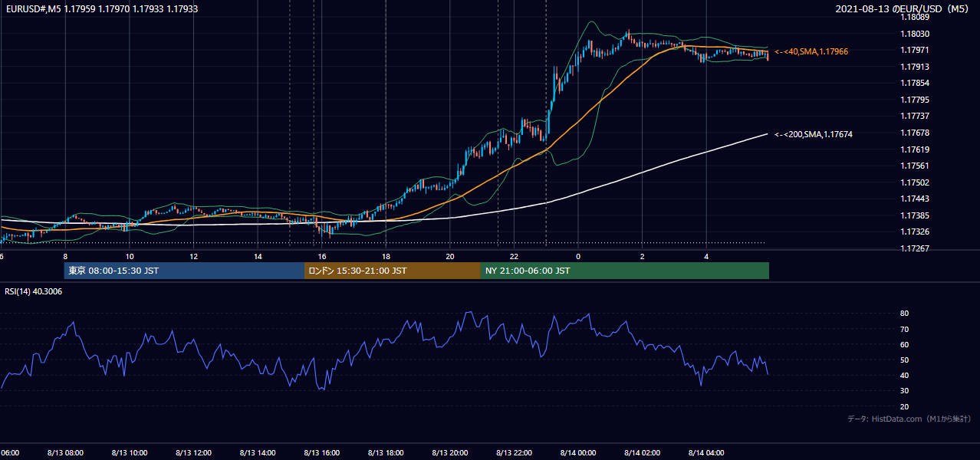Click hour tick 16 under the price chart

322,256
